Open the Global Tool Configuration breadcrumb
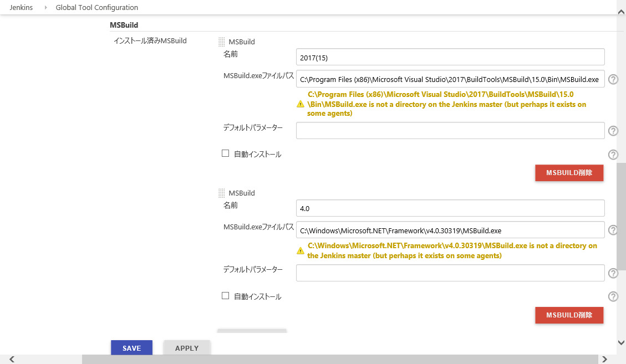The image size is (626, 364). pos(97,7)
